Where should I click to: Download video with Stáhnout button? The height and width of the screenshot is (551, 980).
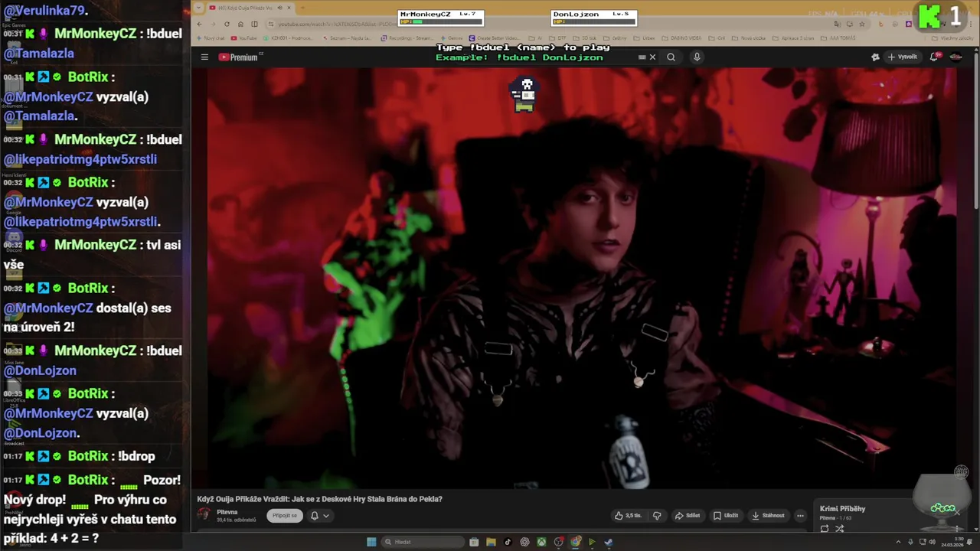pos(768,516)
